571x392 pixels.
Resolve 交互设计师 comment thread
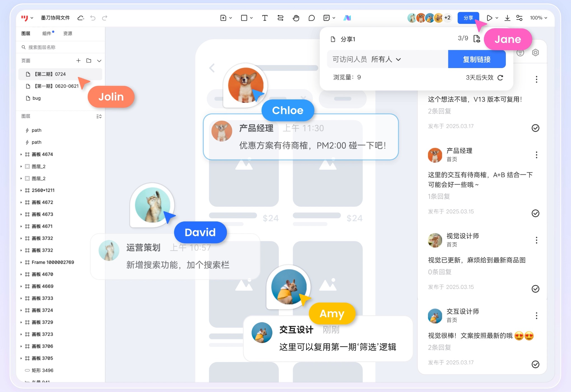(535, 364)
